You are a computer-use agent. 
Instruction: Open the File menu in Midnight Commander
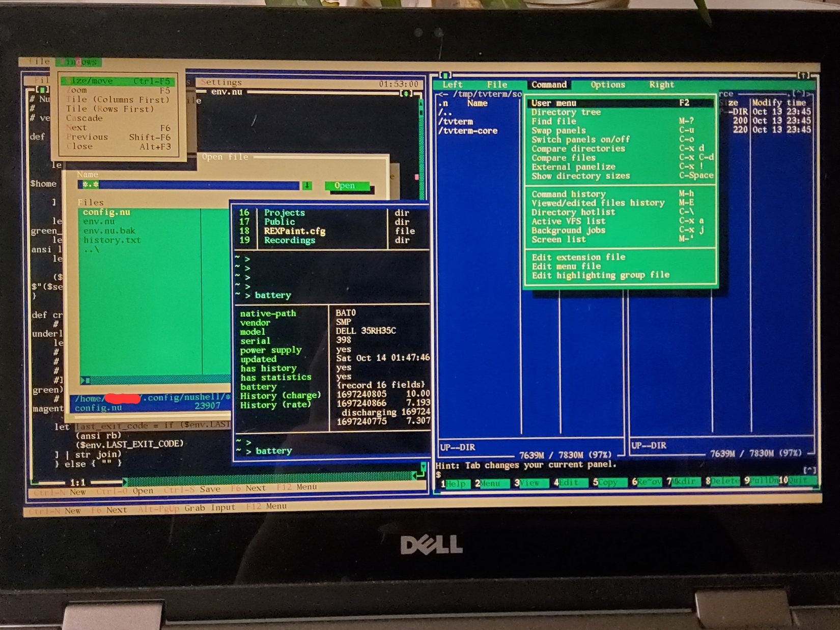pos(497,85)
